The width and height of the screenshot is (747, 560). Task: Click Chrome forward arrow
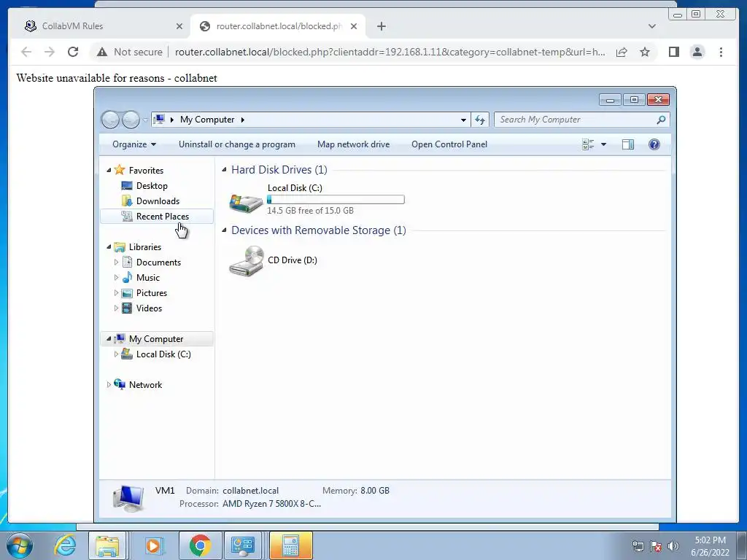[50, 52]
